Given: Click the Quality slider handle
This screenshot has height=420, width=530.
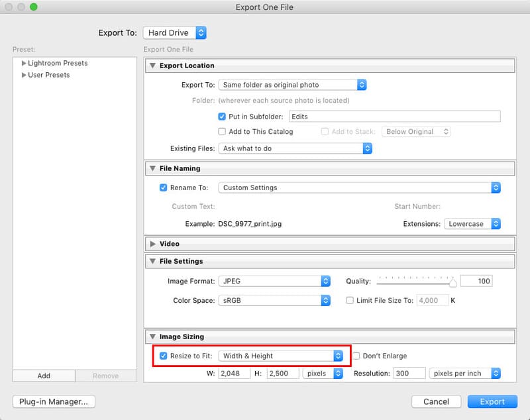Looking at the screenshot, I should [453, 283].
